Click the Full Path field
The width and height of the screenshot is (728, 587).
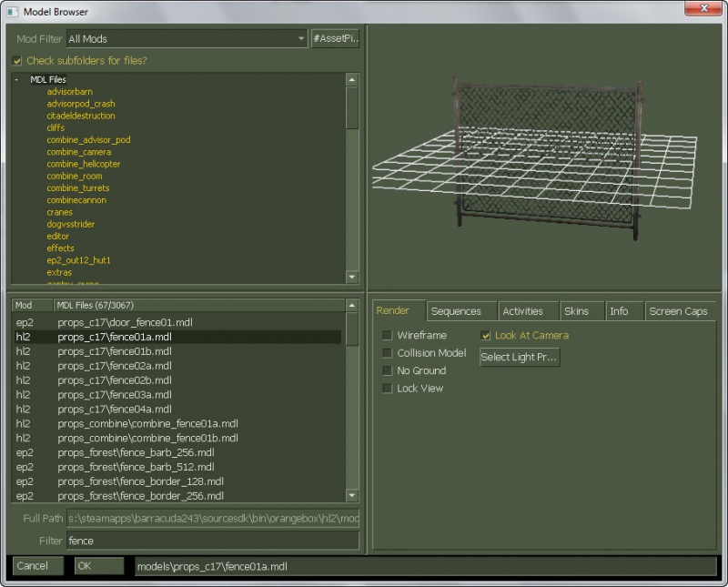click(213, 518)
